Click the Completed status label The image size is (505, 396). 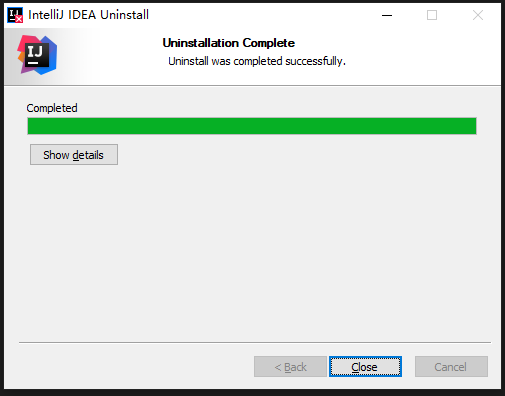tap(52, 108)
